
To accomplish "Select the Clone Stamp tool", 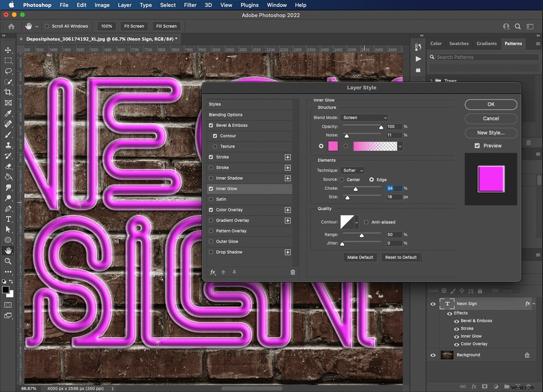I will coord(8,145).
